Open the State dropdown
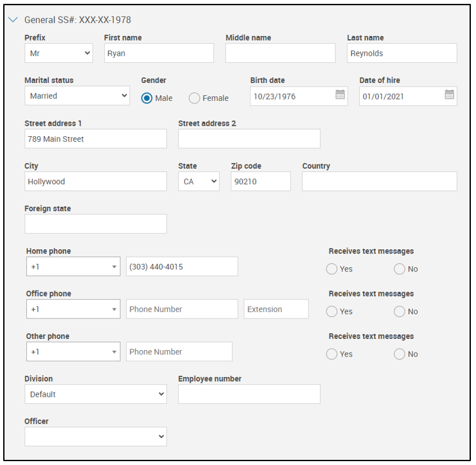The height and width of the screenshot is (465, 476). [x=198, y=182]
